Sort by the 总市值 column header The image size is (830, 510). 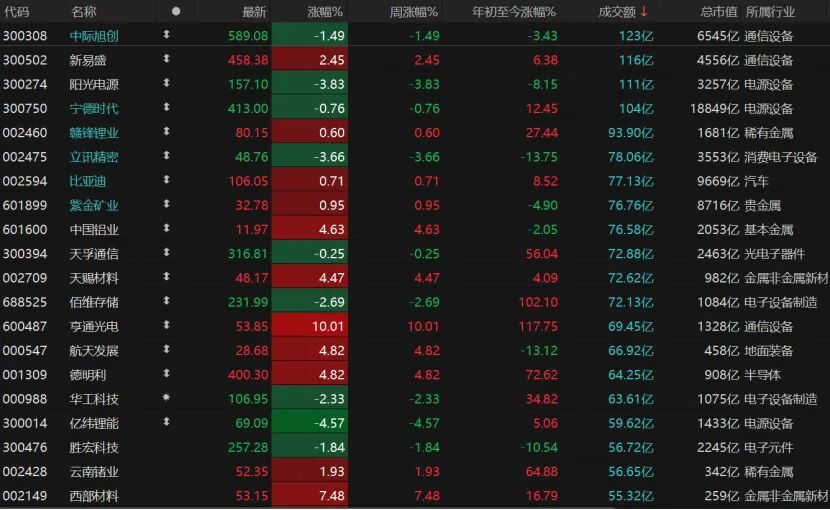(x=718, y=12)
